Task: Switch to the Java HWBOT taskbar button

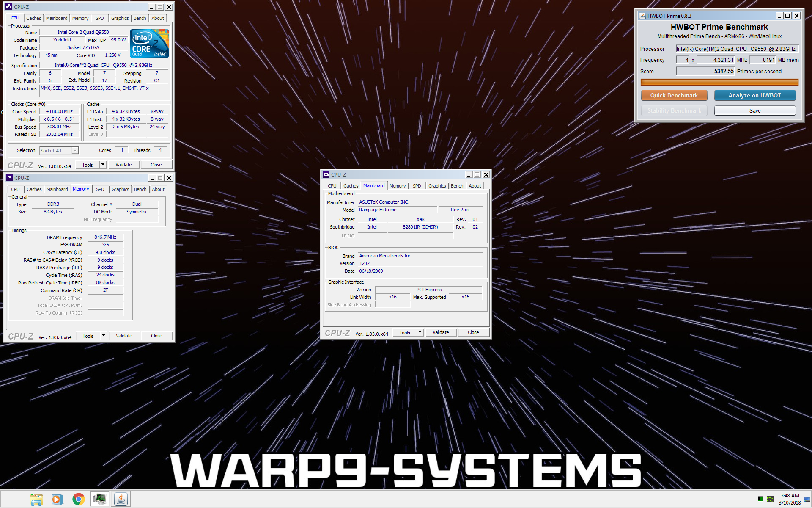Action: 121,500
